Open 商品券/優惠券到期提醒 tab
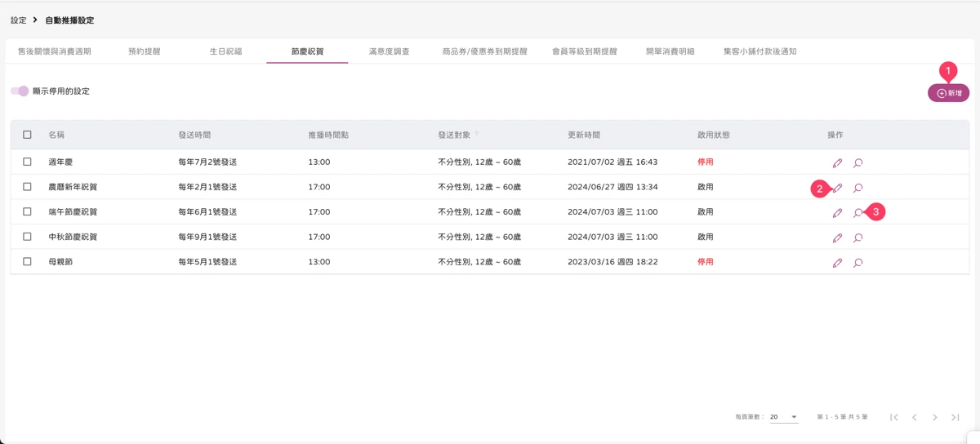The height and width of the screenshot is (444, 980). click(x=484, y=51)
